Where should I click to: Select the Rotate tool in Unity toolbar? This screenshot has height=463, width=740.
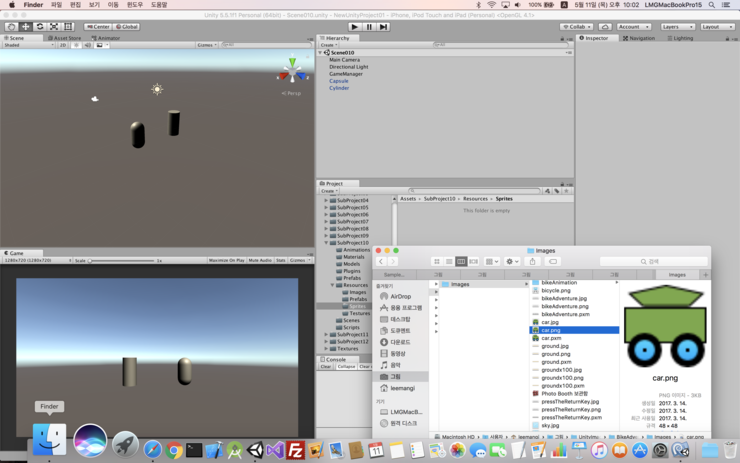click(40, 27)
